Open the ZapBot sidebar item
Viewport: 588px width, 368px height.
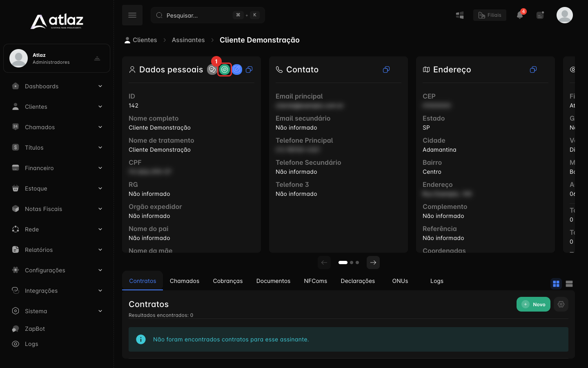(x=57, y=329)
